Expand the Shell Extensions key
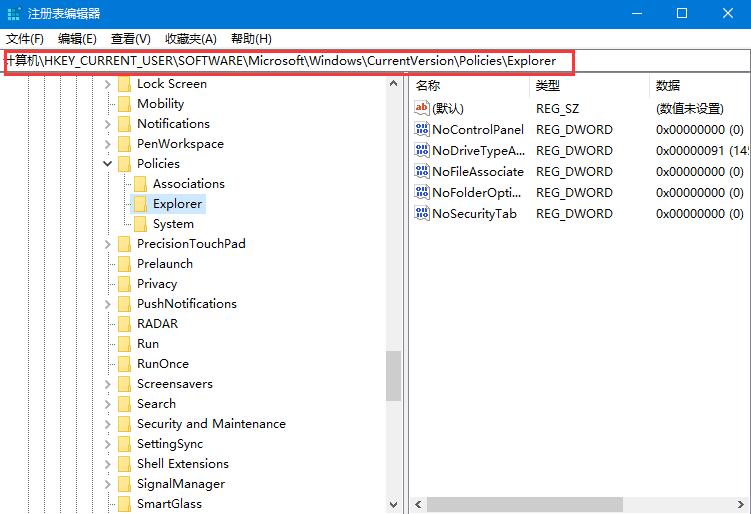The image size is (751, 514). point(108,464)
